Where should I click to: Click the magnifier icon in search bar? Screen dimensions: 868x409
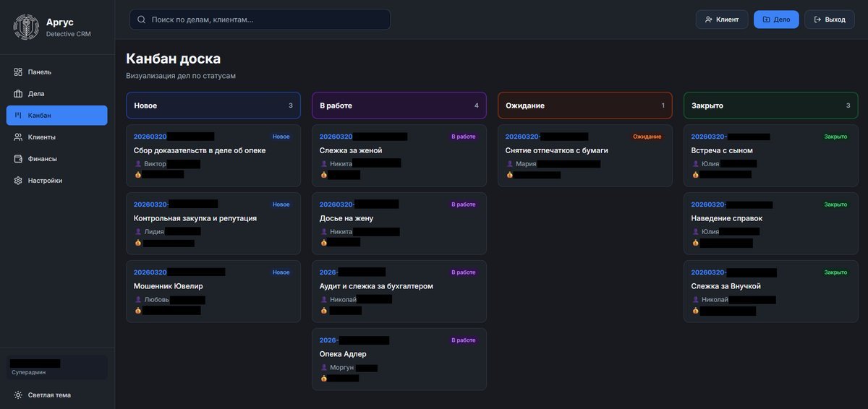pyautogui.click(x=141, y=20)
